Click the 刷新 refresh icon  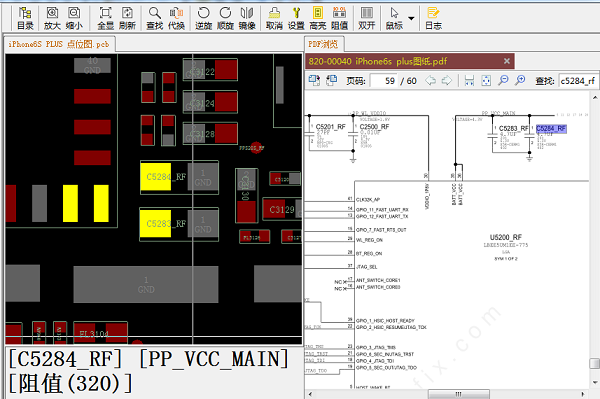pyautogui.click(x=127, y=18)
